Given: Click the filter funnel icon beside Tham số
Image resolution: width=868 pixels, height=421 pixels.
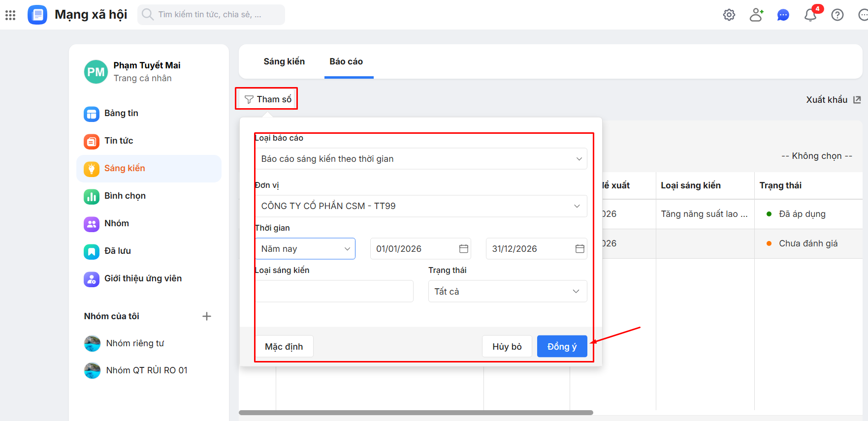Looking at the screenshot, I should (x=249, y=100).
